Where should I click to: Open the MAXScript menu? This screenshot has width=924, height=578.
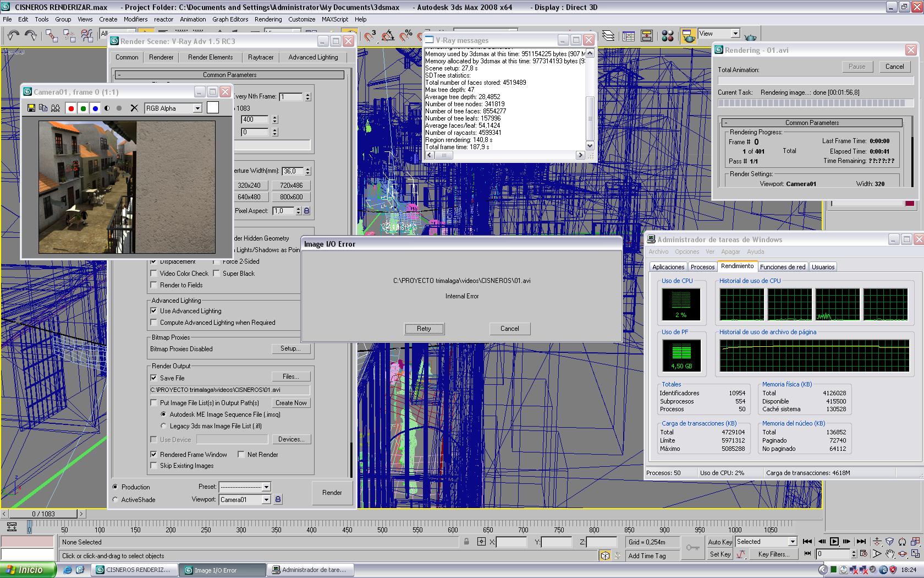tap(335, 19)
